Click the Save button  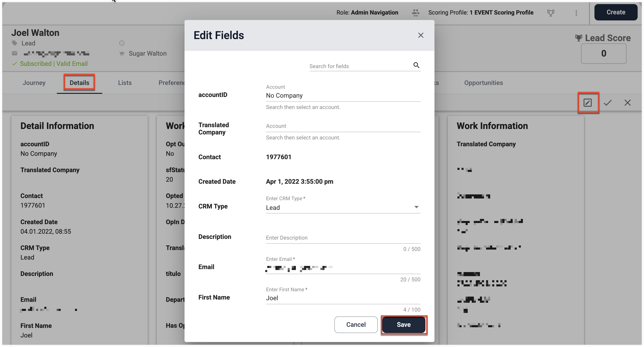[404, 325]
